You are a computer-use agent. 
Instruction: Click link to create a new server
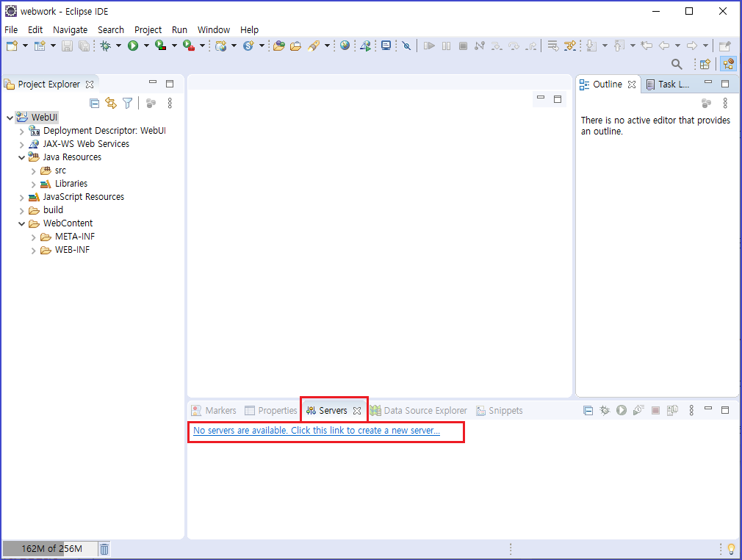pyautogui.click(x=317, y=431)
